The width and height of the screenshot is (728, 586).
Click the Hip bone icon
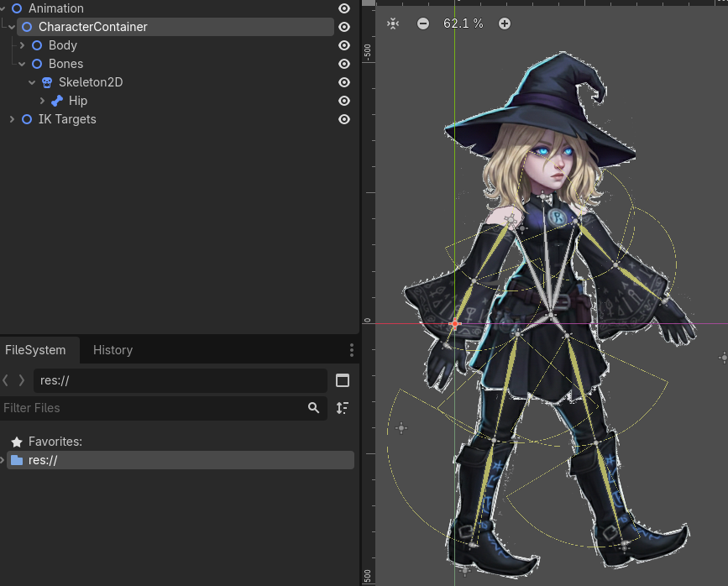pos(57,101)
